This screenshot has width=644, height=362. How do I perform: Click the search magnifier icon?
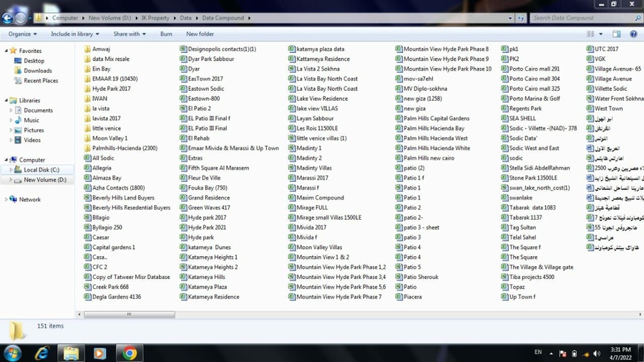638,18
